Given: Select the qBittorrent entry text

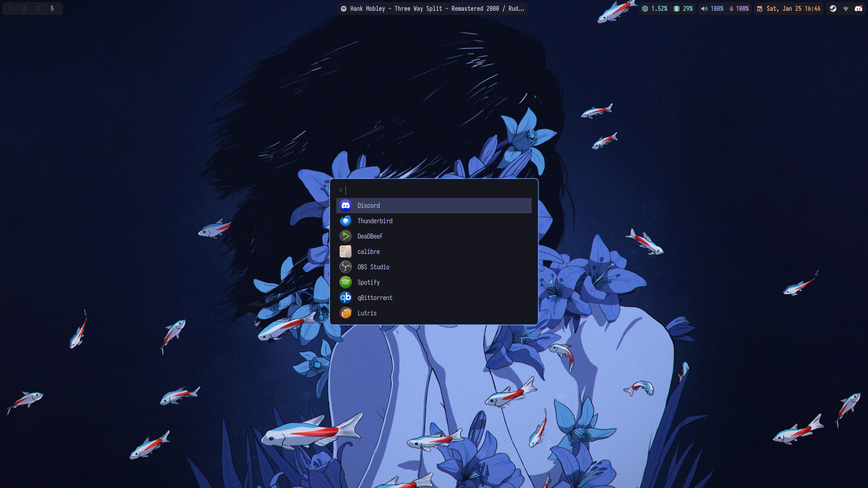Looking at the screenshot, I should (375, 298).
